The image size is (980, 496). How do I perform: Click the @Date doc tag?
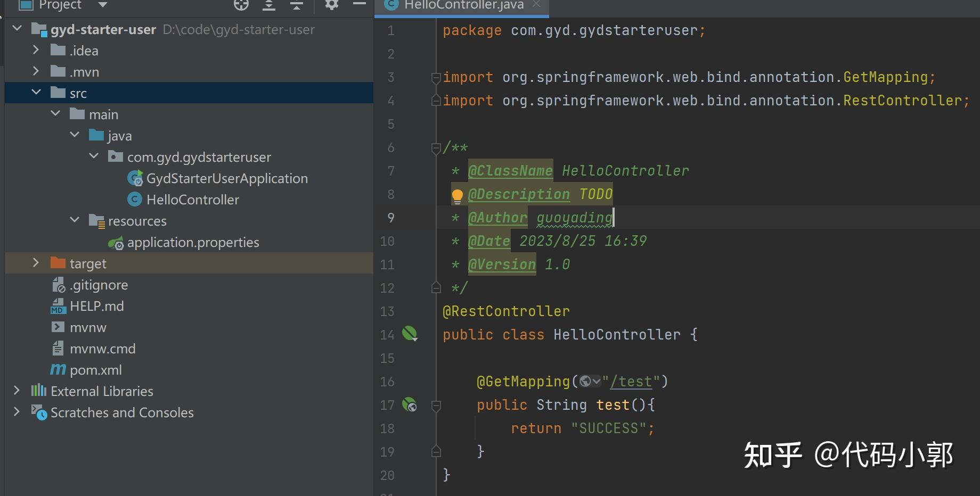[x=489, y=241]
